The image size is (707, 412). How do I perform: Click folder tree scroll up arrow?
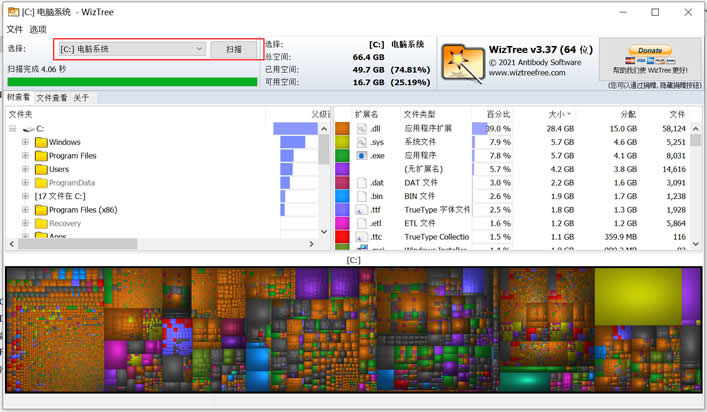coord(324,129)
